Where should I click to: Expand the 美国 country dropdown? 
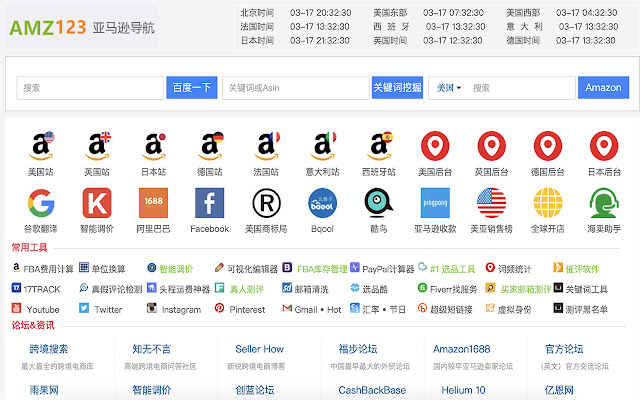click(x=449, y=88)
